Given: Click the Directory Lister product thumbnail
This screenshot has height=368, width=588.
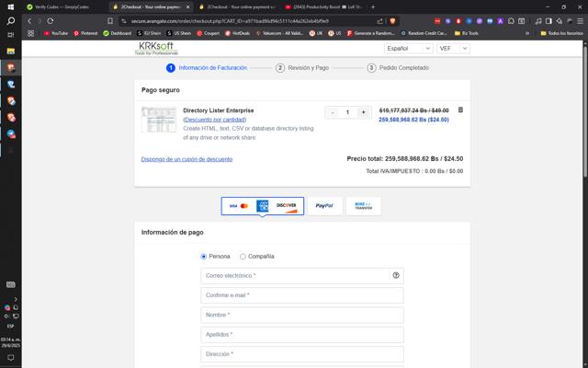Looking at the screenshot, I should pyautogui.click(x=159, y=120).
